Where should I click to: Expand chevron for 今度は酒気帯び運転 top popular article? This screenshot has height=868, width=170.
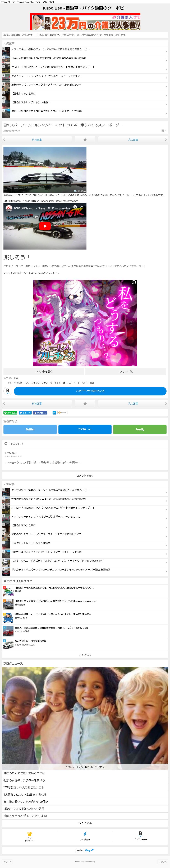(166, 60)
